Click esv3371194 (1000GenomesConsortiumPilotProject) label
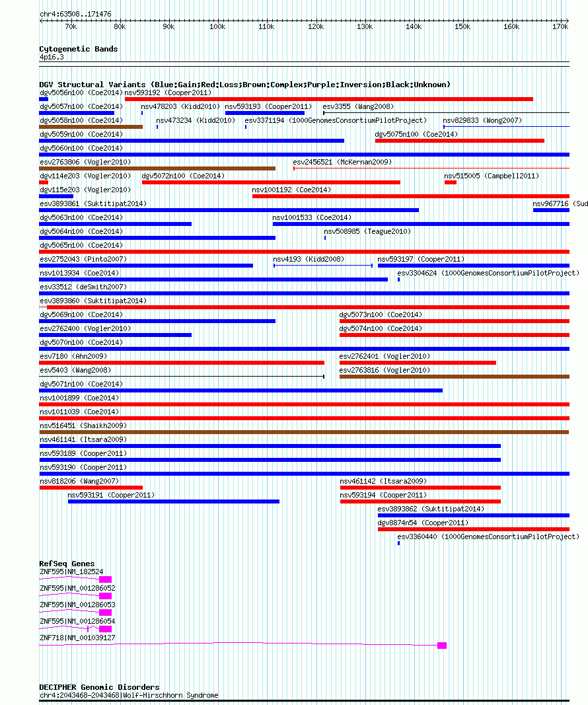 336,120
